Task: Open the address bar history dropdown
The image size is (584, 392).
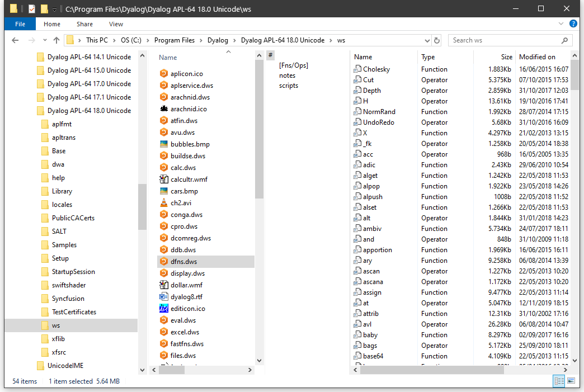Action: [x=427, y=40]
